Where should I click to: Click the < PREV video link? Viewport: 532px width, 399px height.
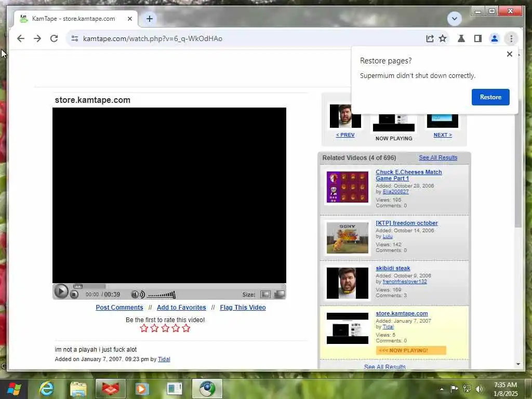[345, 135]
